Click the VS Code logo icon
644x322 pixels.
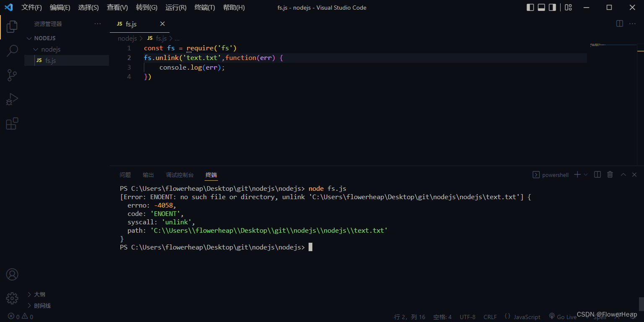8,7
